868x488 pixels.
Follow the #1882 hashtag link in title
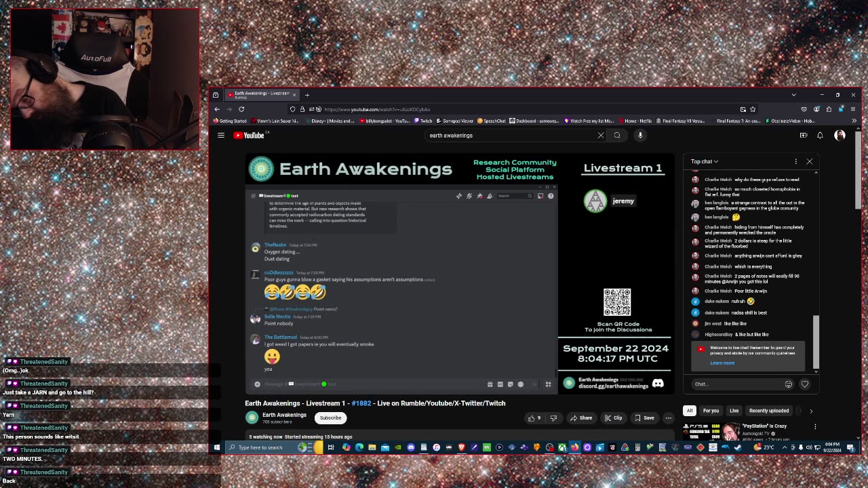(361, 403)
